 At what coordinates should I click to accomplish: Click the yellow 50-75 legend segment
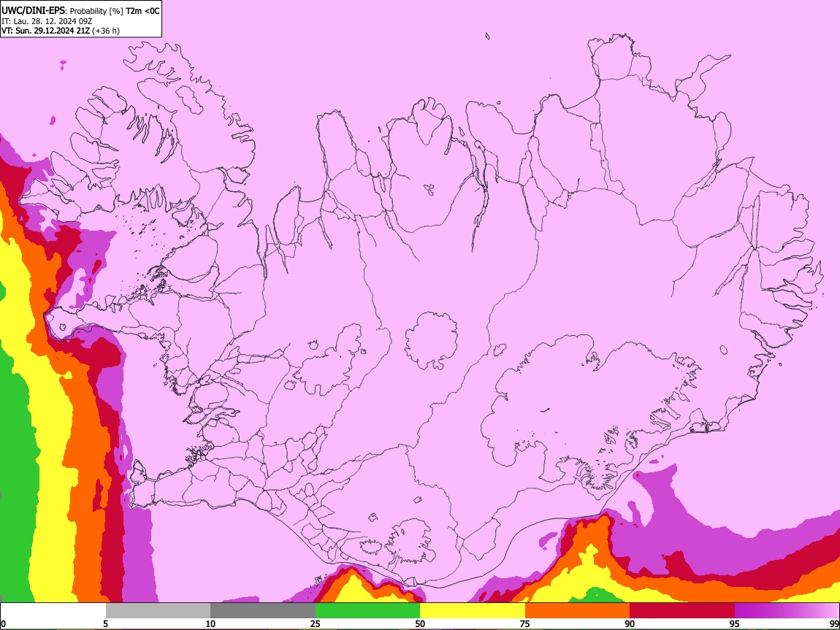coord(473,611)
